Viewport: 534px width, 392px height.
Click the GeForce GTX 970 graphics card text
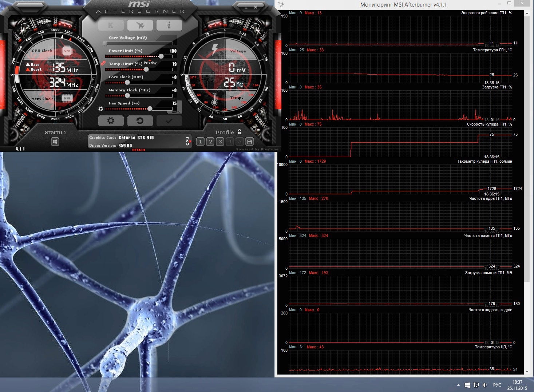point(136,138)
